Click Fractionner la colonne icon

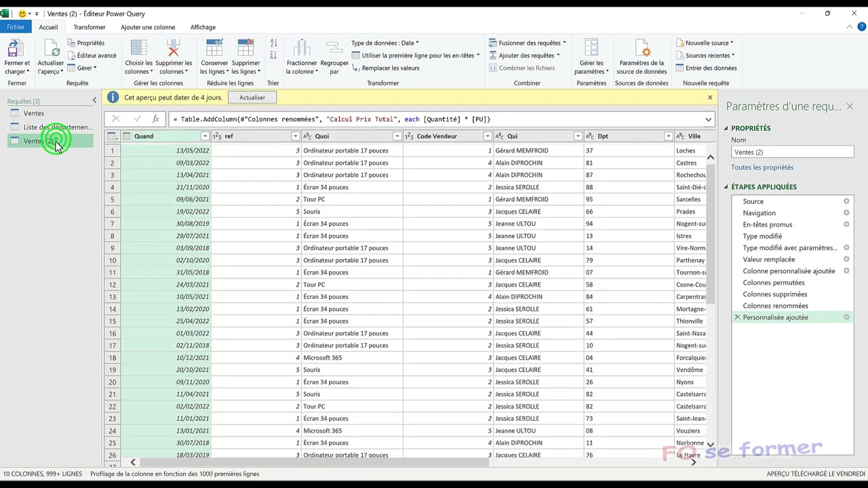(302, 48)
